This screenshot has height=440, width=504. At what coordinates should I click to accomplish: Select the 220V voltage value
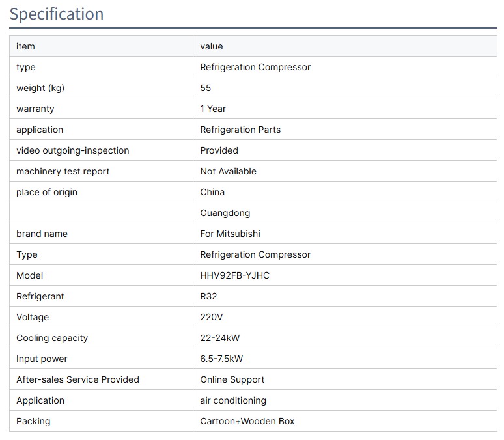(x=211, y=317)
